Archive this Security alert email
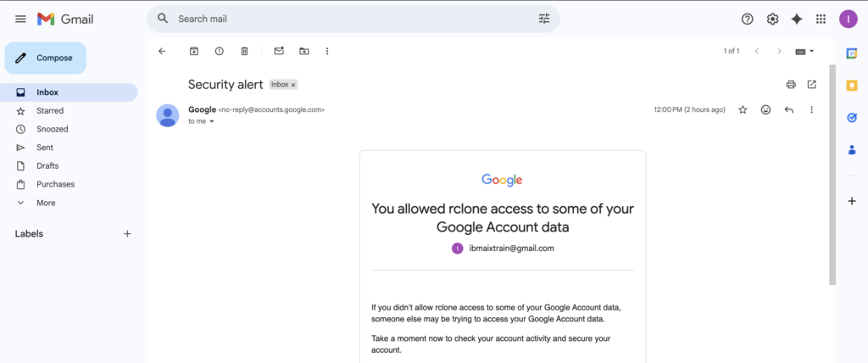This screenshot has height=363, width=868. (194, 51)
